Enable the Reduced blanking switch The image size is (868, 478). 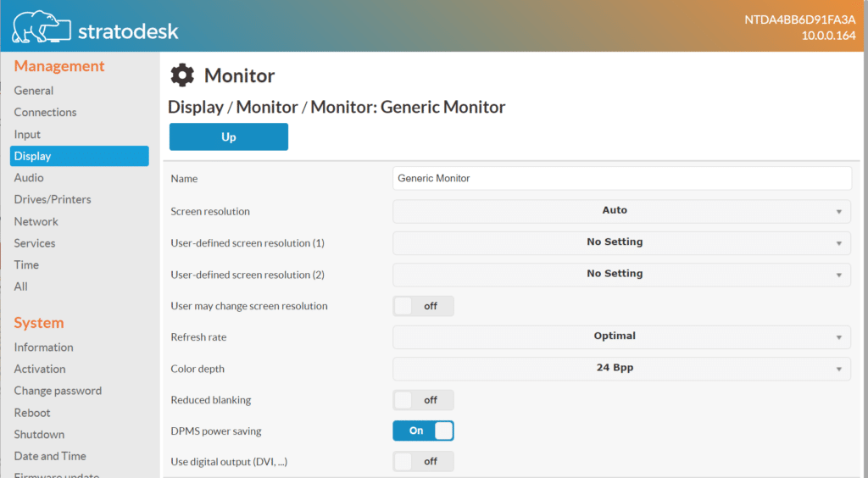click(424, 400)
